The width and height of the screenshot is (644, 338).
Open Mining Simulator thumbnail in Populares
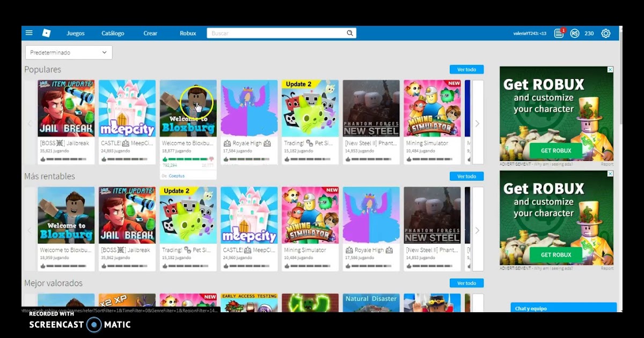[x=433, y=108]
